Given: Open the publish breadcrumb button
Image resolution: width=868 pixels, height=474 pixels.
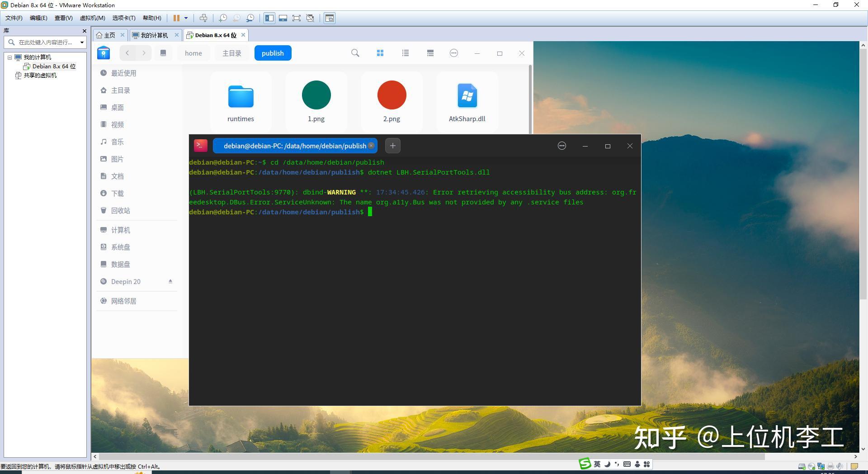Looking at the screenshot, I should point(273,53).
